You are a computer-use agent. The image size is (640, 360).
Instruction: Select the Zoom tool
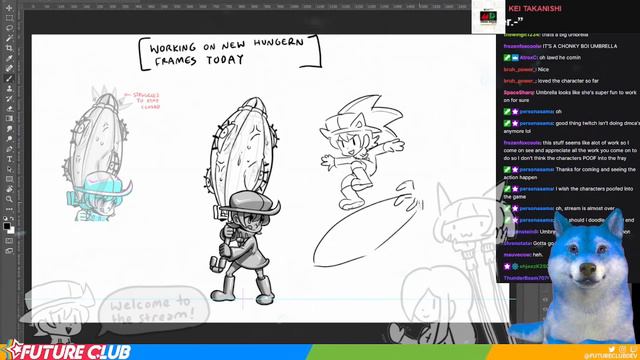[9, 199]
